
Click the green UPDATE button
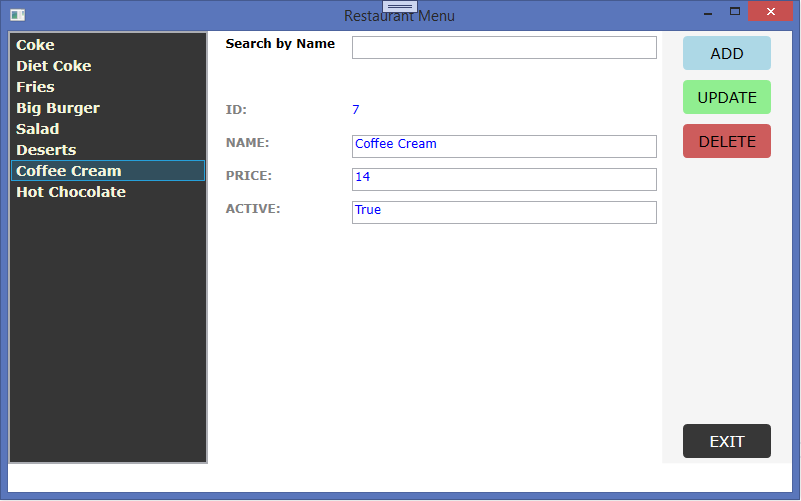[x=727, y=97]
